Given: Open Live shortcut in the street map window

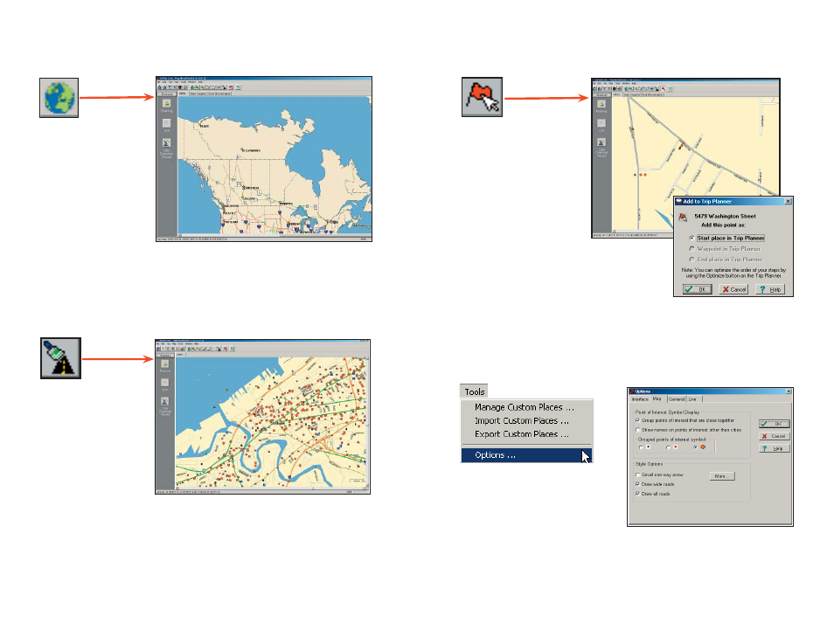Looking at the screenshot, I should [601, 125].
